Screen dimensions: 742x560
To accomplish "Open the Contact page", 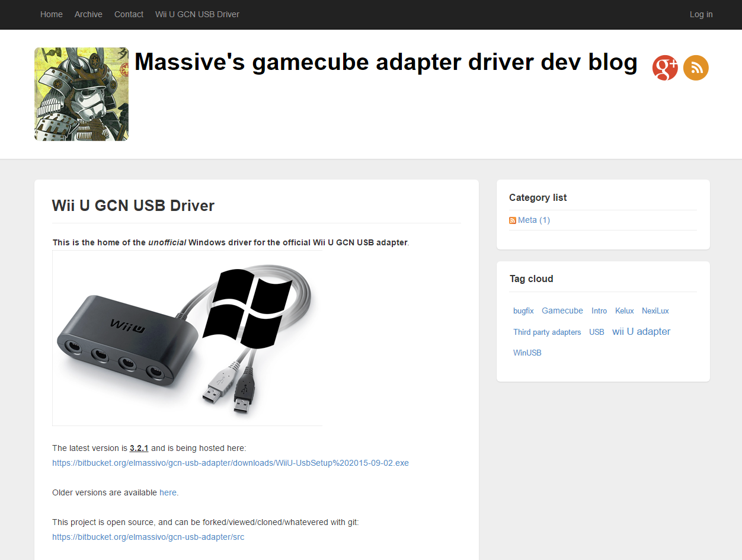I will [129, 14].
